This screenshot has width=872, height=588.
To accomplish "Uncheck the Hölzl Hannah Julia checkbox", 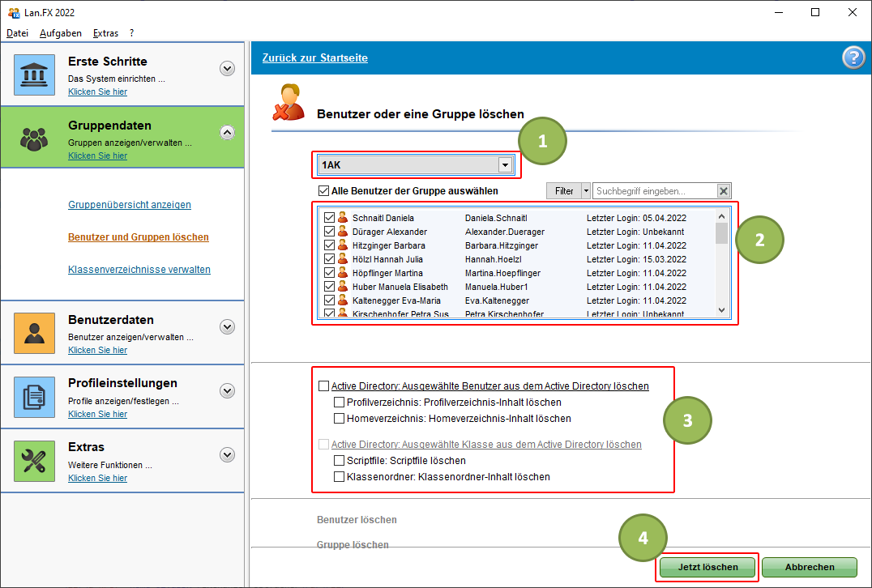I will coord(329,259).
